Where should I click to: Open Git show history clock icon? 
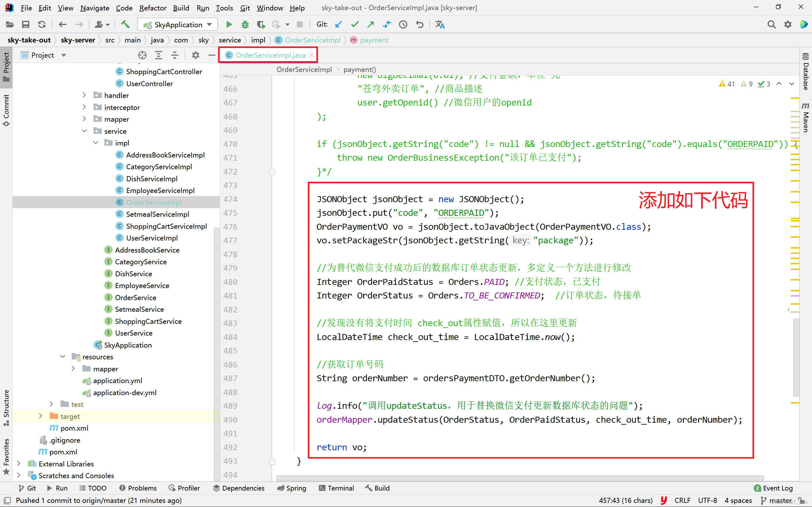tap(403, 24)
